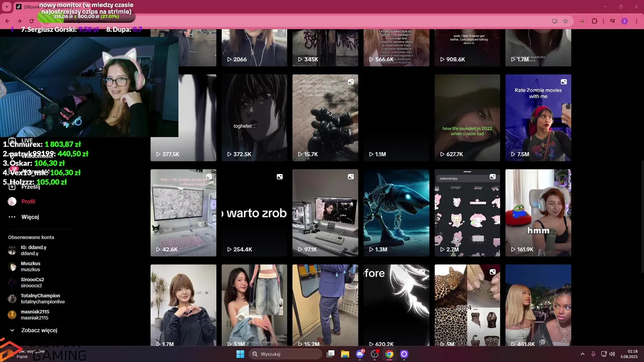Screen dimensions: 644x362
Task: Open 'how life sounded in 2022' video
Action: 467,118
